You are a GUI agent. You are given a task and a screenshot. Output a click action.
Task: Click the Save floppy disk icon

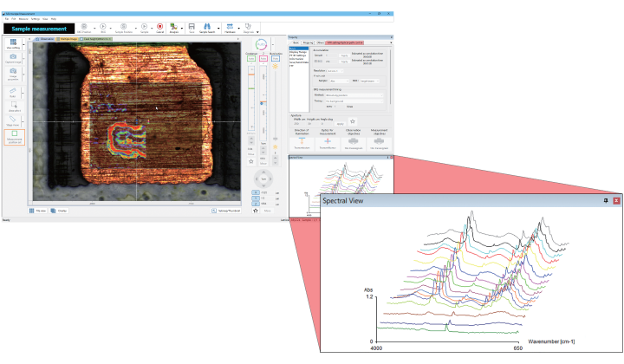pyautogui.click(x=191, y=28)
